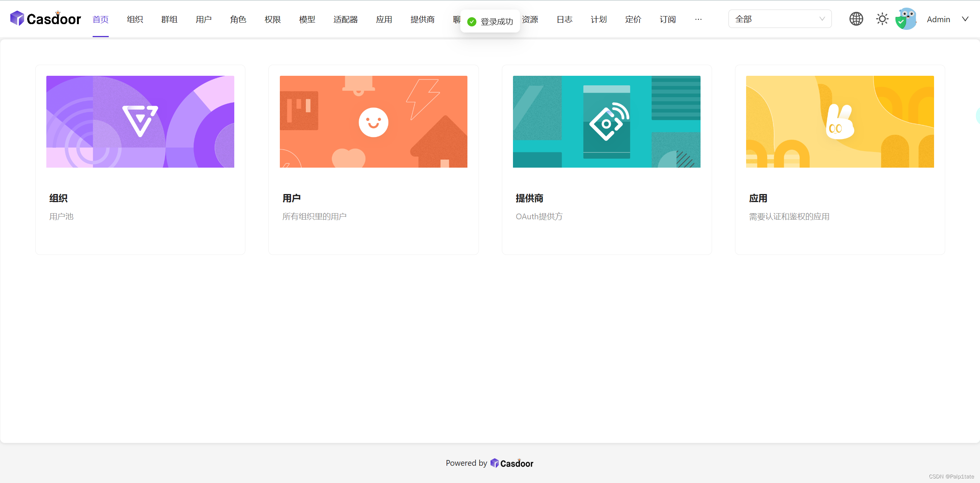
Task: Open the 订阅 nav menu item
Action: (668, 19)
